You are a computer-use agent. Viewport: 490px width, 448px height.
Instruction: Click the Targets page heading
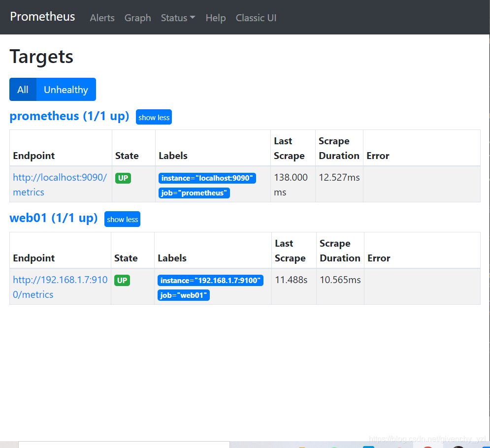pos(41,57)
